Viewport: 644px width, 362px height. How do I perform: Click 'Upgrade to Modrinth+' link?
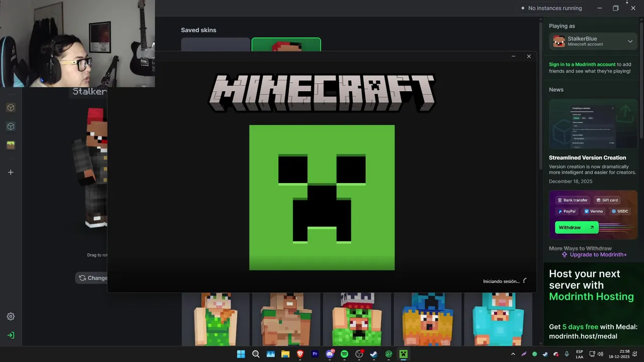pos(594,254)
